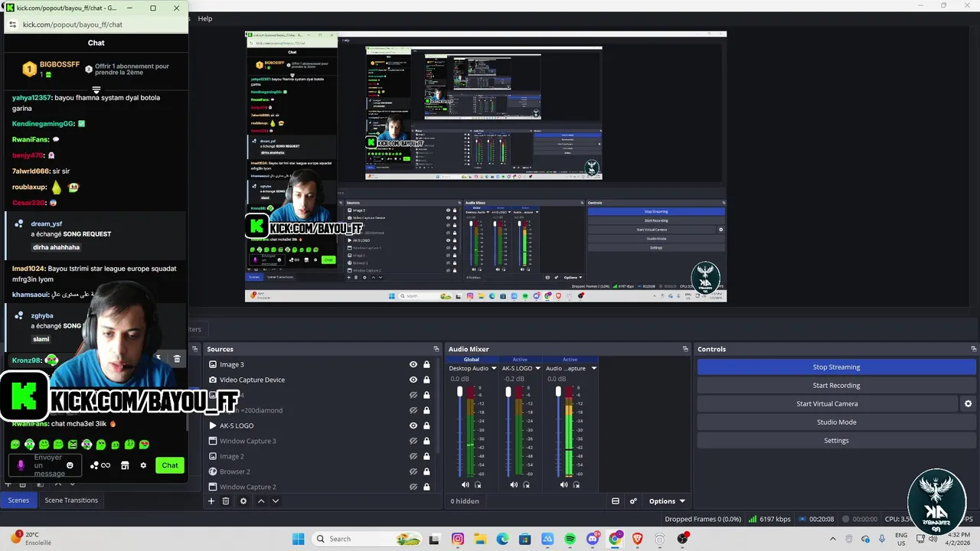Image resolution: width=980 pixels, height=551 pixels.
Task: Send message with green Chat button
Action: [x=170, y=465]
